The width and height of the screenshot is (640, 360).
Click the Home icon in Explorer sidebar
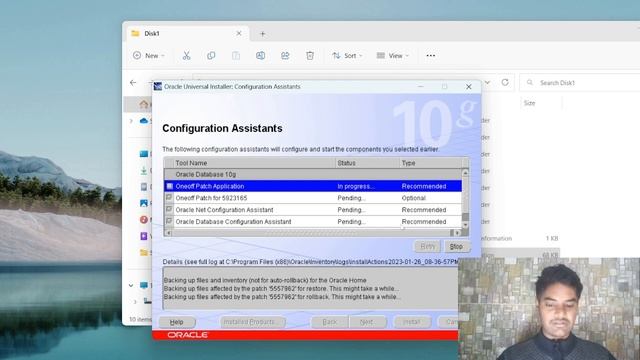coord(144,104)
